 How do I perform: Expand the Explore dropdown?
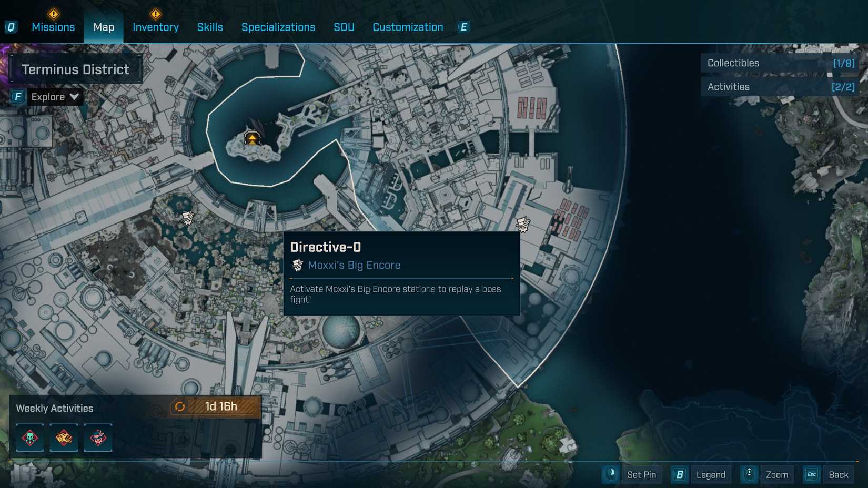[55, 97]
